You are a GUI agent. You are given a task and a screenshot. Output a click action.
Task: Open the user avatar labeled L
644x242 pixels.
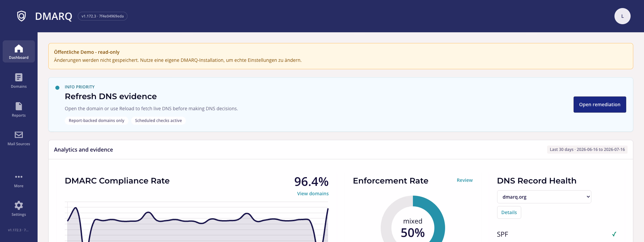pos(622,16)
